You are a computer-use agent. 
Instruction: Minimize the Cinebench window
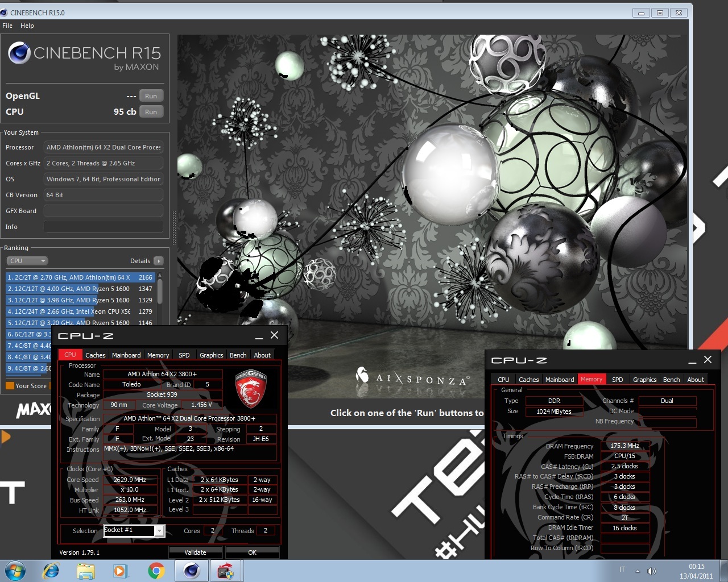(641, 13)
